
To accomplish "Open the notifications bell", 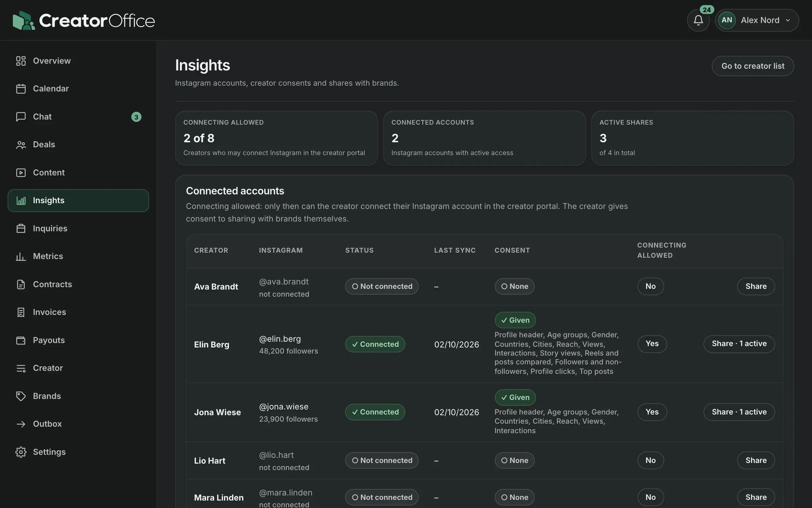I will (x=698, y=20).
